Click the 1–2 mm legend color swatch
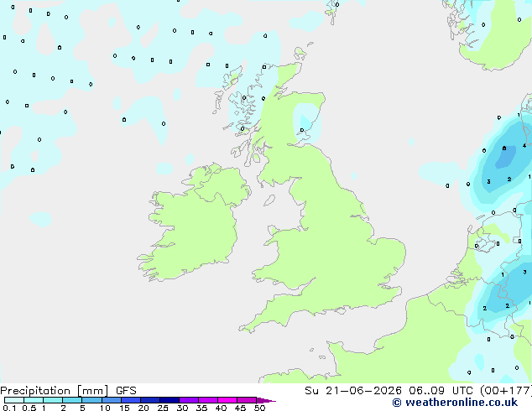Image resolution: width=532 pixels, height=411 pixels. tap(53, 400)
